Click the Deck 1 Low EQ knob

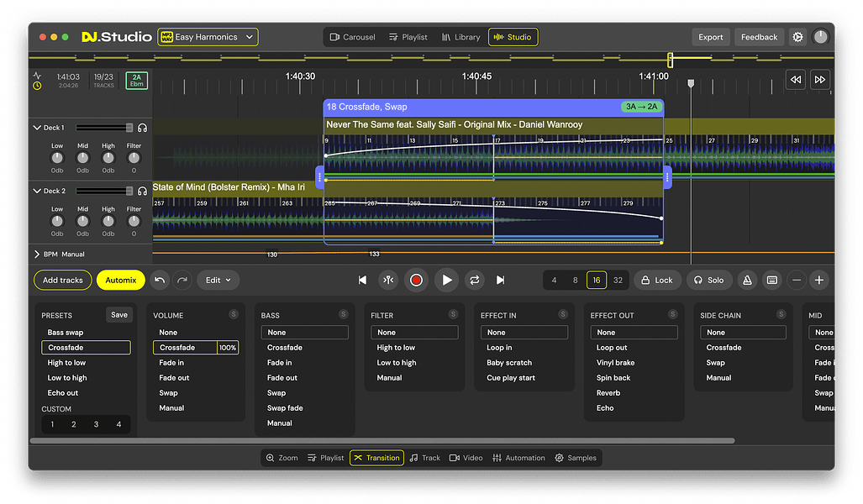(57, 158)
